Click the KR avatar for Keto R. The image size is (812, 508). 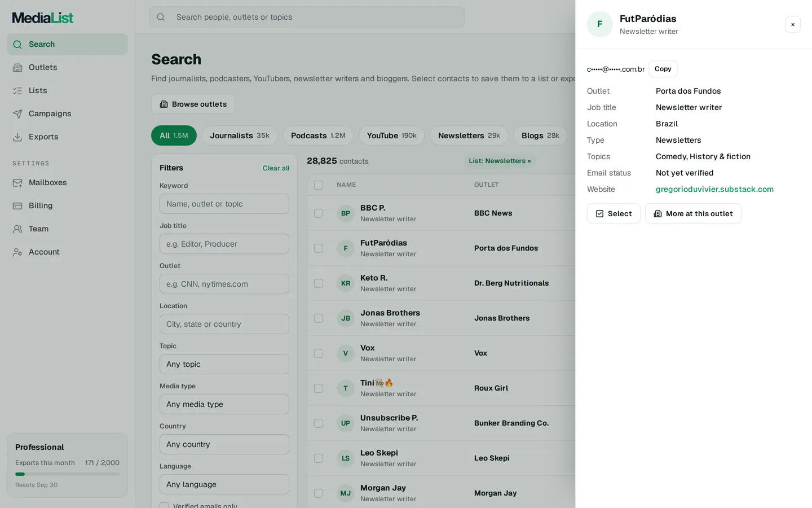tap(346, 283)
